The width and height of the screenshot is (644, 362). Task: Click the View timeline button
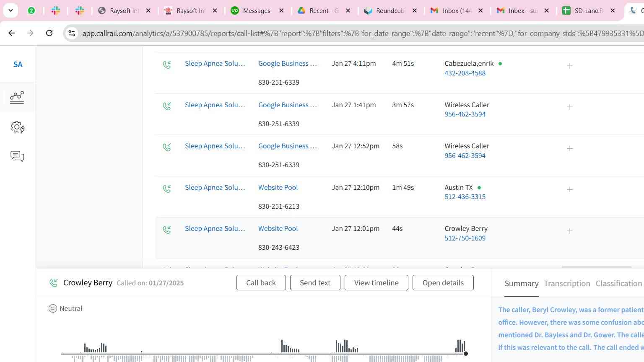pos(376,283)
